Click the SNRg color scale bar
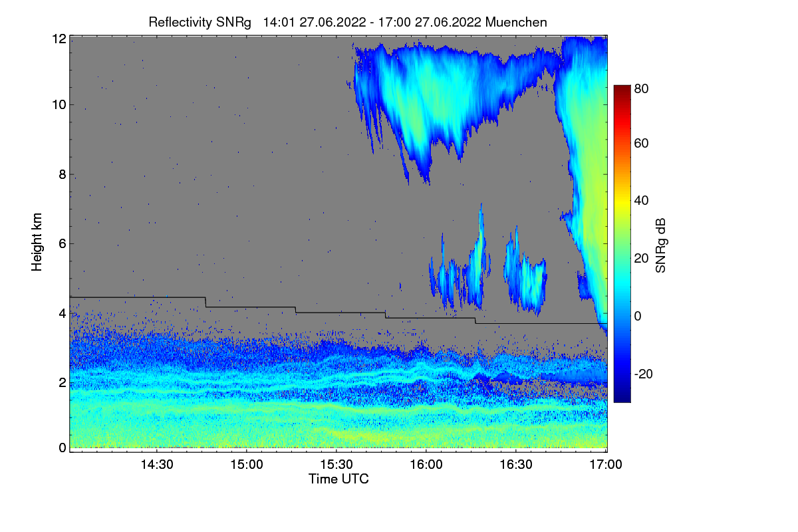This screenshot has height=532, width=798. (621, 243)
